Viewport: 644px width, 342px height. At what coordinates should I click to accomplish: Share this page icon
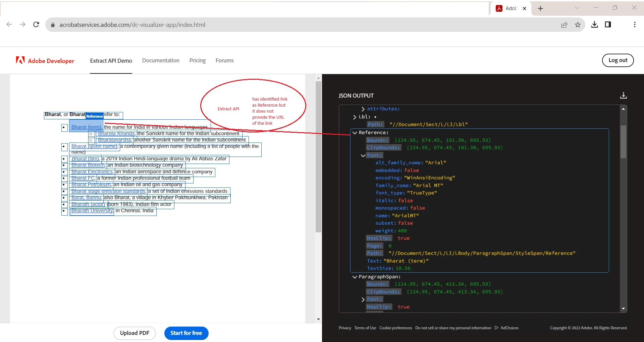pos(564,25)
